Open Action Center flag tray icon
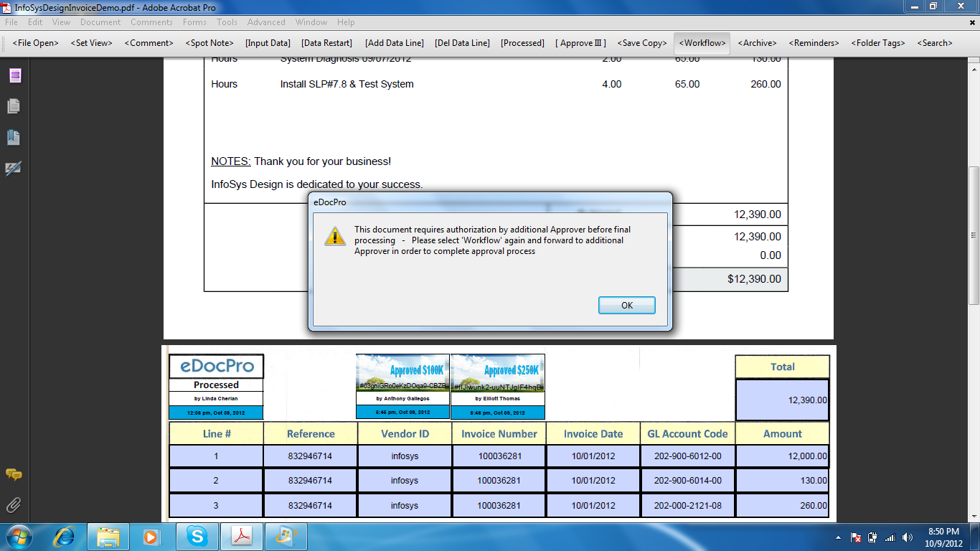The height and width of the screenshot is (551, 980). click(x=856, y=537)
